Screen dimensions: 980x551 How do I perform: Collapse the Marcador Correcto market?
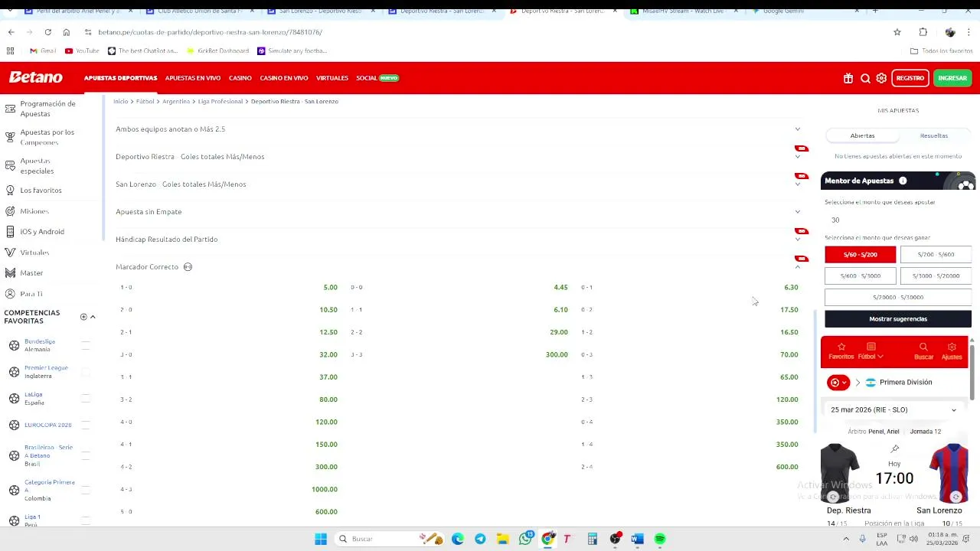[x=797, y=267]
